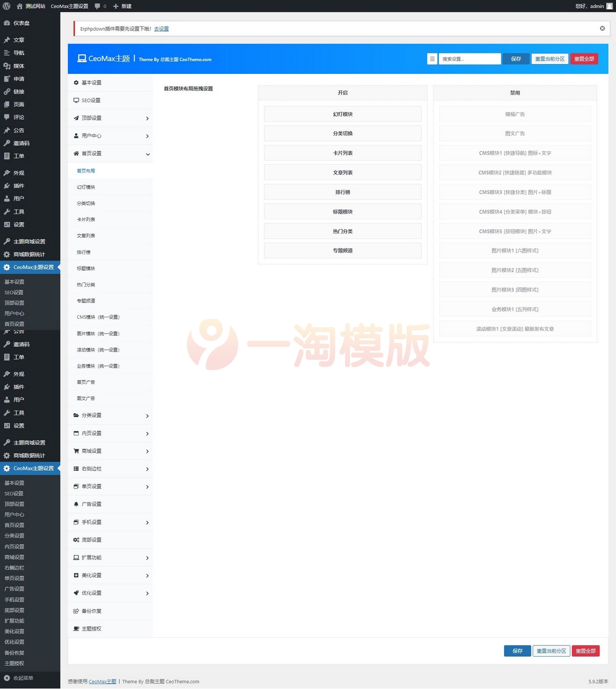Open the 插件 plugins section
The image size is (616, 689).
click(18, 185)
